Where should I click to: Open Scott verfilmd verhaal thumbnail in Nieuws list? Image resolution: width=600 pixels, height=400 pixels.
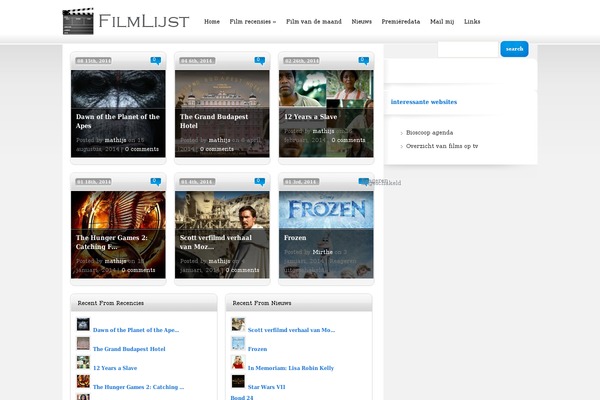pos(238,324)
